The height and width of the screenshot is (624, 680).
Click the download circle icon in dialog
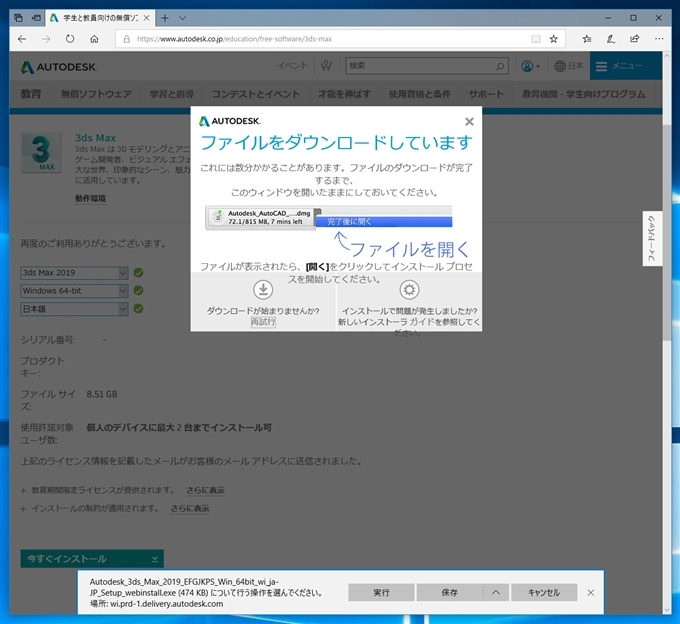pos(263,290)
